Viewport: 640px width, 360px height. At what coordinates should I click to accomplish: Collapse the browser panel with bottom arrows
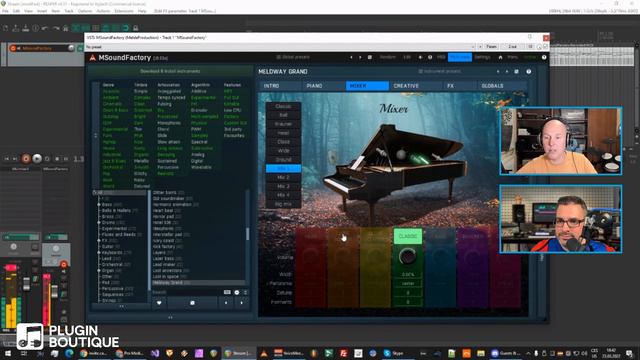[x=170, y=317]
